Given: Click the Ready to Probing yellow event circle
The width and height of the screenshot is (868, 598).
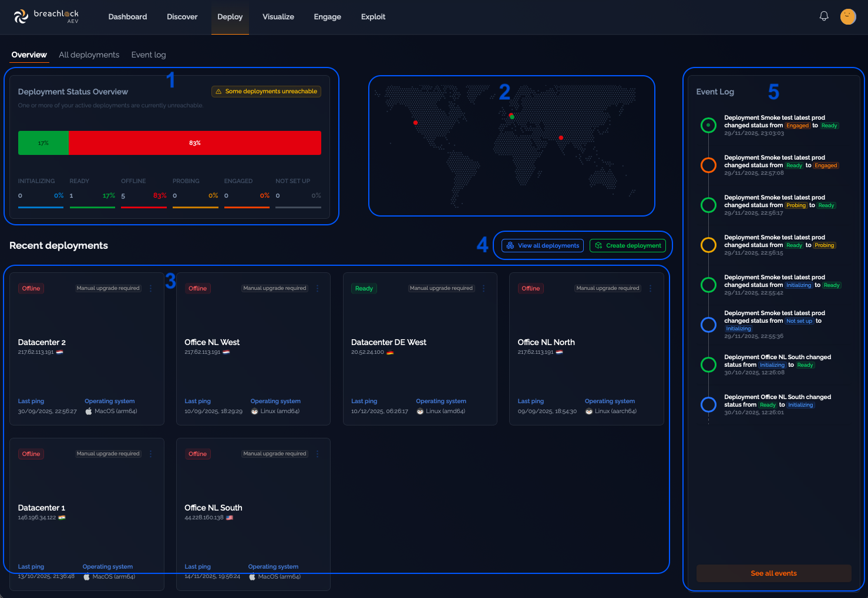Looking at the screenshot, I should click(x=709, y=245).
